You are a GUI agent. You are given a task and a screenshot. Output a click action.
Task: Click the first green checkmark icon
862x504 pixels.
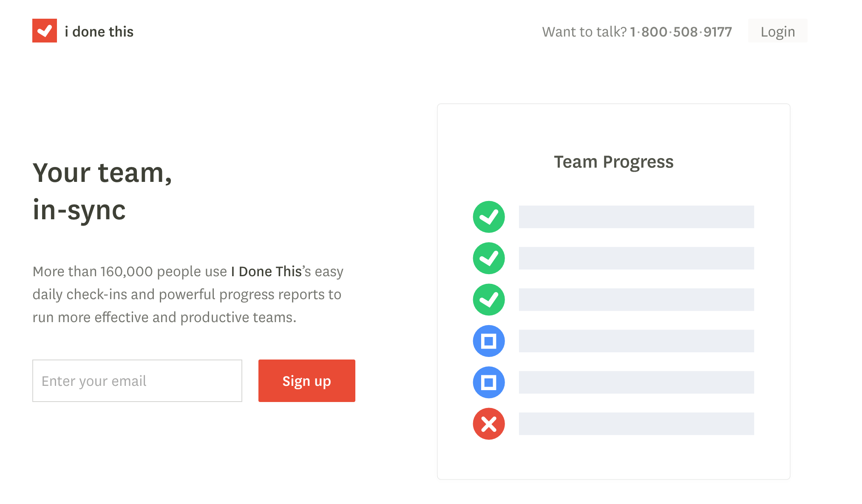[x=489, y=217]
